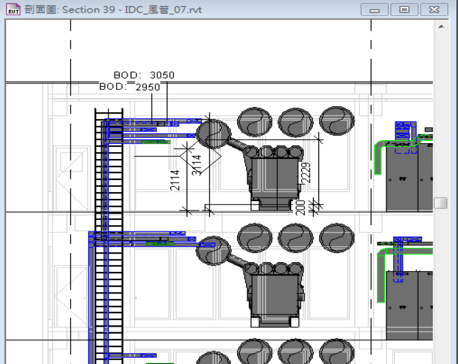Click the Revit RVT file icon in title bar

pos(13,9)
